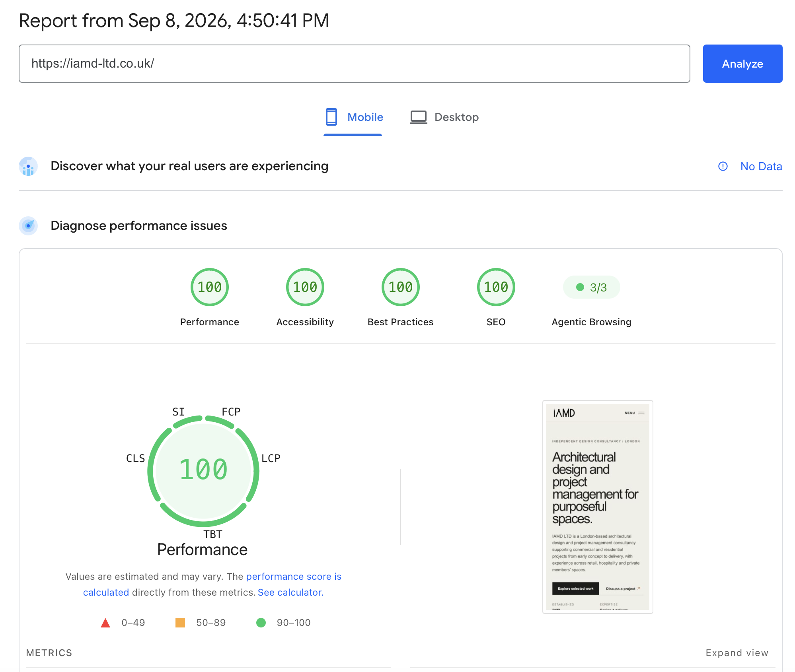Select the Accessibility score gauge
The image size is (795, 672).
(305, 287)
